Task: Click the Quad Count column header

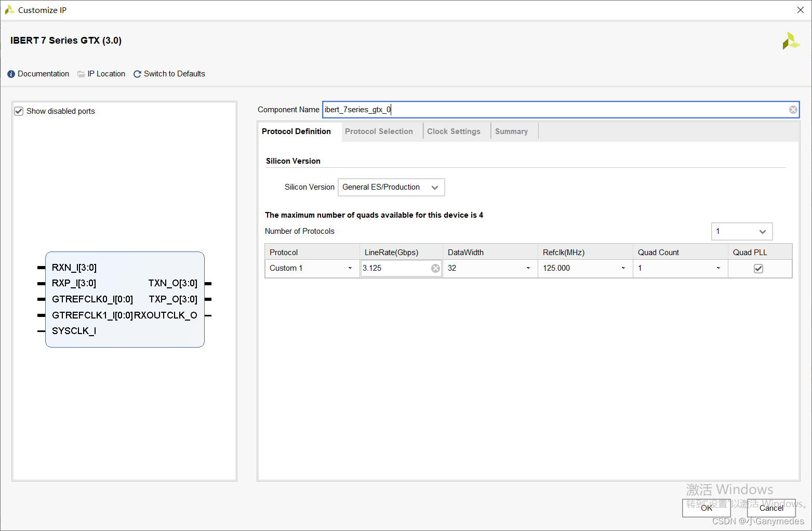Action: [680, 252]
